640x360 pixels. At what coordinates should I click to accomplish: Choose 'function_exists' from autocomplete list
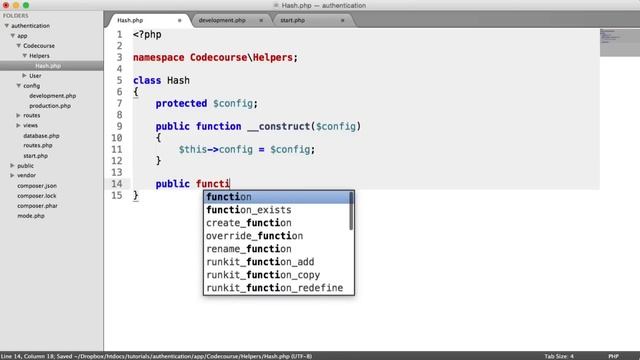(276, 210)
